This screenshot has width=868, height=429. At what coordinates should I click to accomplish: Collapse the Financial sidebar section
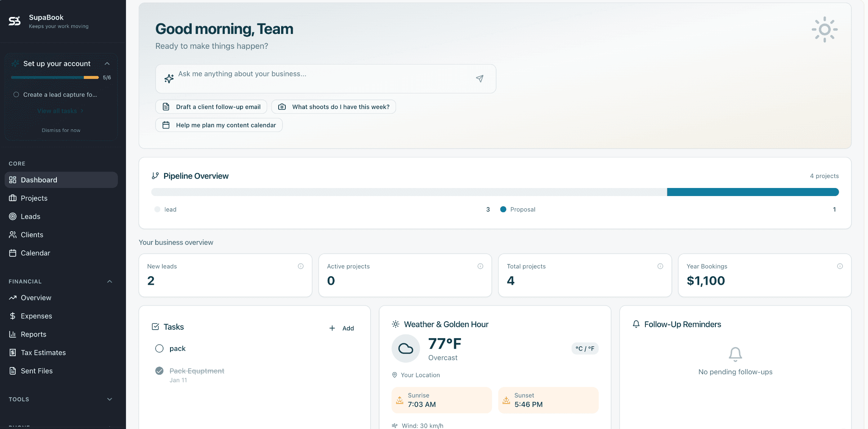pos(110,281)
